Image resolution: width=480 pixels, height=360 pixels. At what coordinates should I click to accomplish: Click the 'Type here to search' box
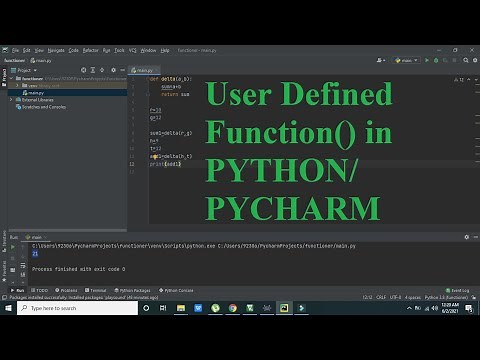[x=77, y=308]
